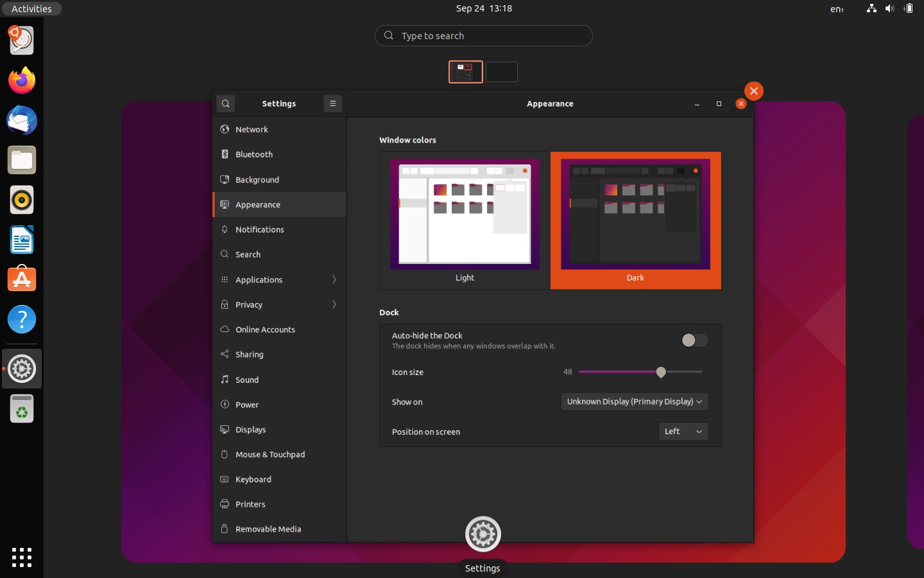Expand the Applications settings section

[x=279, y=280]
